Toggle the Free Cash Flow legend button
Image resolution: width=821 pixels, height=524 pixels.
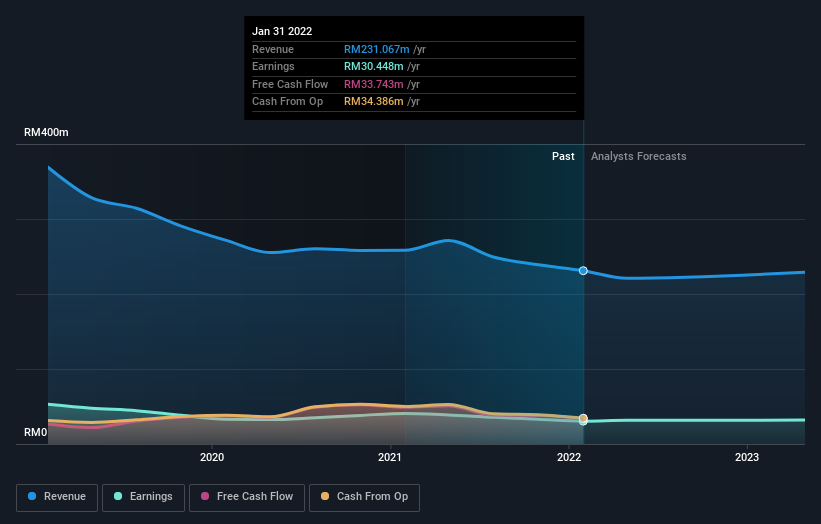247,497
